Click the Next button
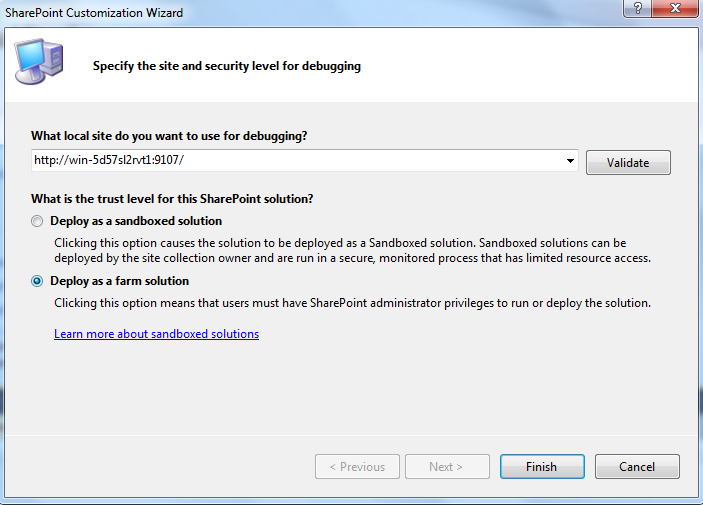This screenshot has height=505, width=703. 446,467
